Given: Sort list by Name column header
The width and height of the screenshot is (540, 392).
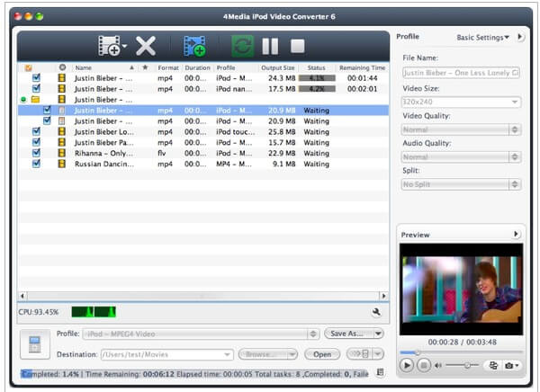Looking at the screenshot, I should click(x=104, y=67).
